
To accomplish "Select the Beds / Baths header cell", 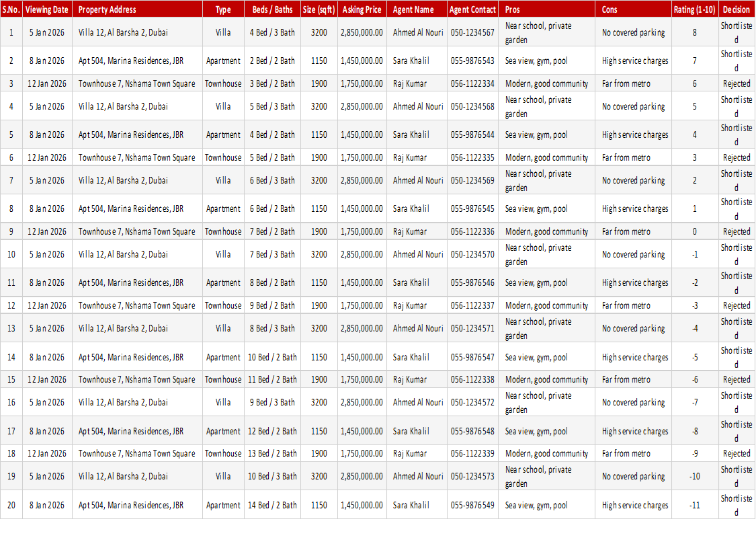I will click(272, 9).
